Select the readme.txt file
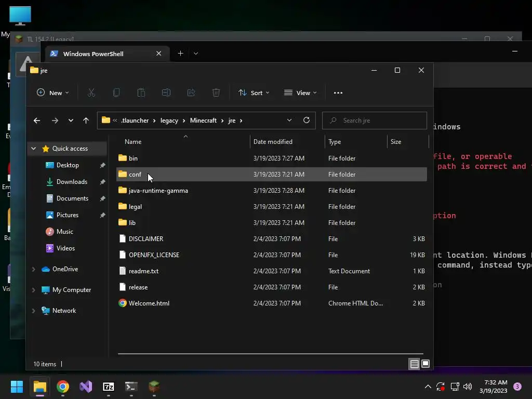Image resolution: width=532 pixels, height=399 pixels. [x=271, y=271]
